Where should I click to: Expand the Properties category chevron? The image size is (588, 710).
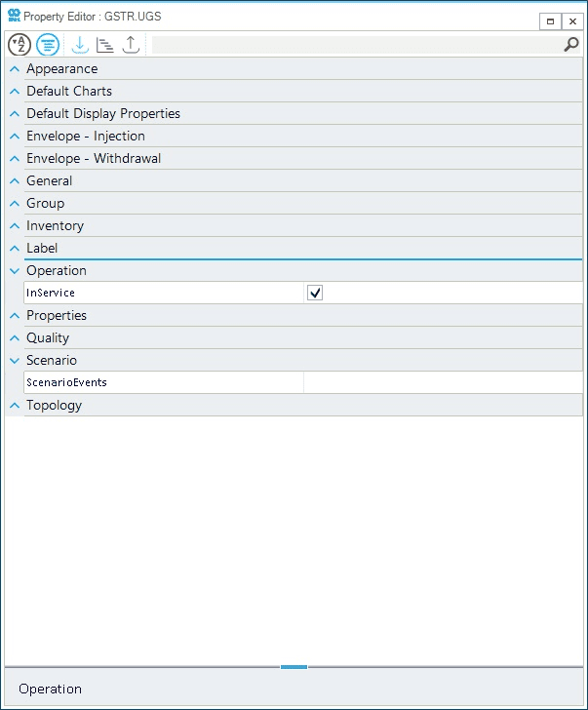click(x=15, y=315)
